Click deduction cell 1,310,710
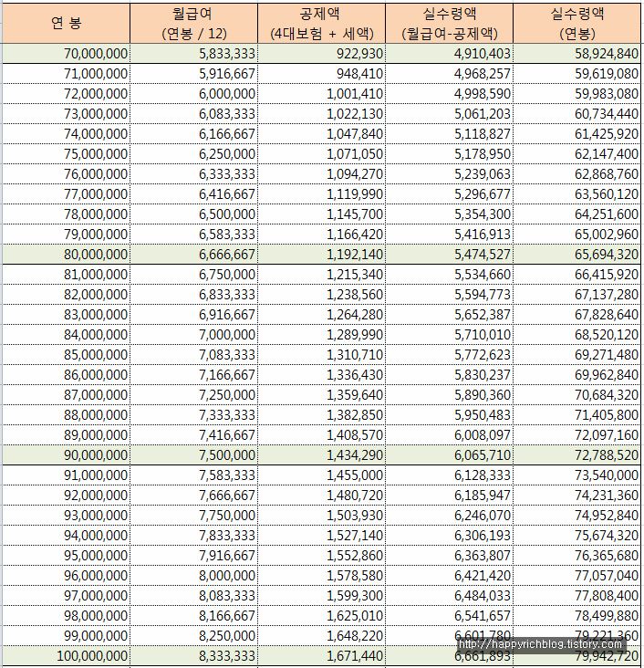This screenshot has width=644, height=668. (322, 354)
